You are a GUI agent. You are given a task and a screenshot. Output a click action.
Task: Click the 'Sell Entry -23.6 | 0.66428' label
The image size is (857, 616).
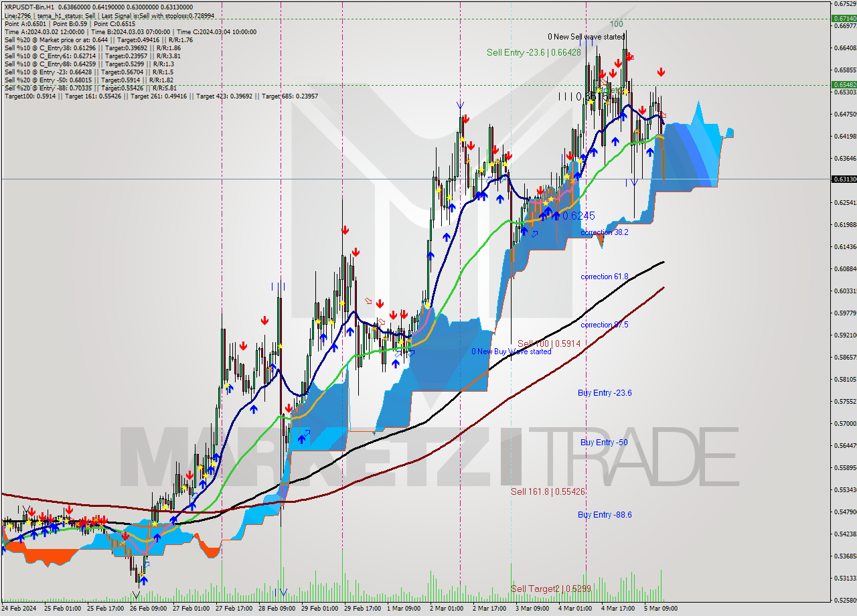[535, 52]
